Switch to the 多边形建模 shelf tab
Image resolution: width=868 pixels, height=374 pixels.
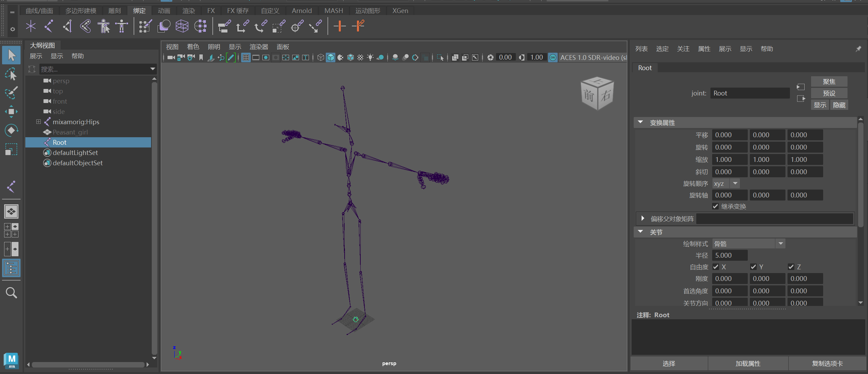click(80, 11)
